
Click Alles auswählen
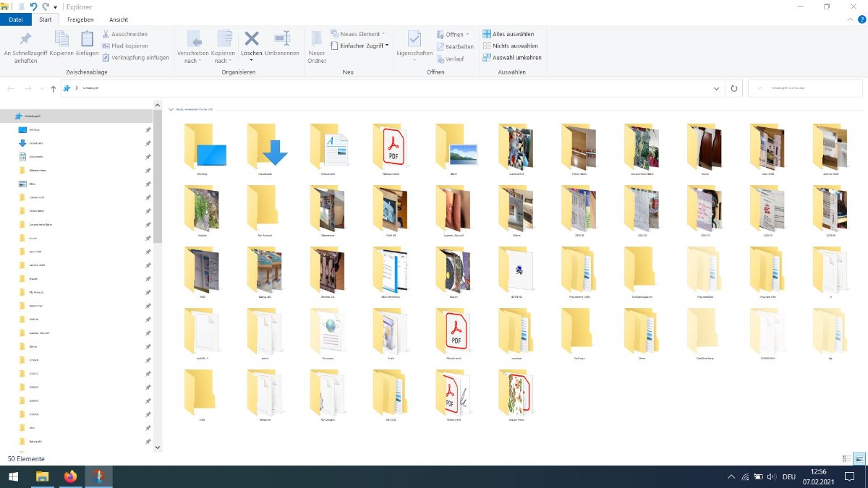(509, 34)
